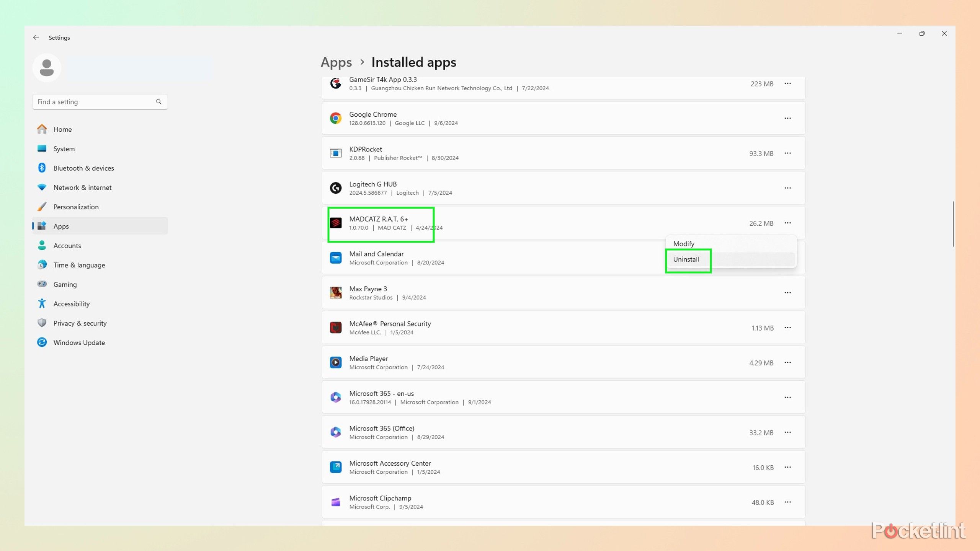Open more options for MADCATZ R.A.T. 6+
The height and width of the screenshot is (551, 980).
[787, 223]
